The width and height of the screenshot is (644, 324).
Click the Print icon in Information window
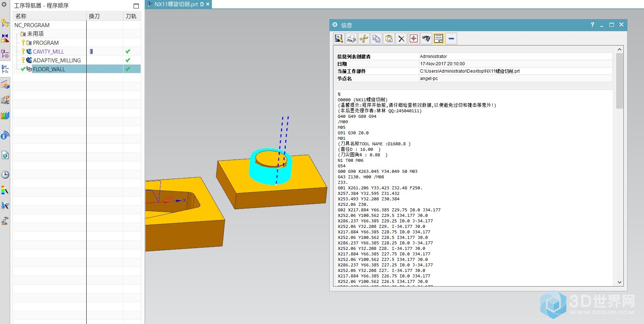351,39
